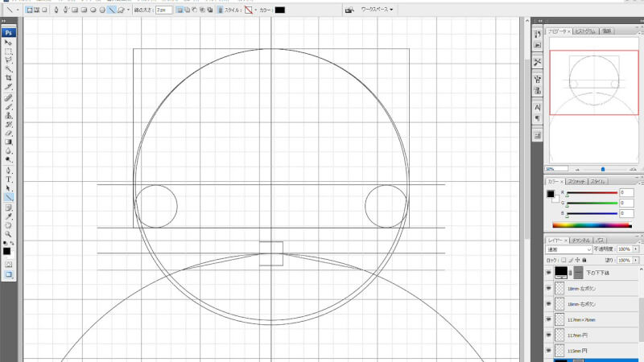Open Tool Presets icon in dock
The image size is (644, 362).
coord(537,63)
